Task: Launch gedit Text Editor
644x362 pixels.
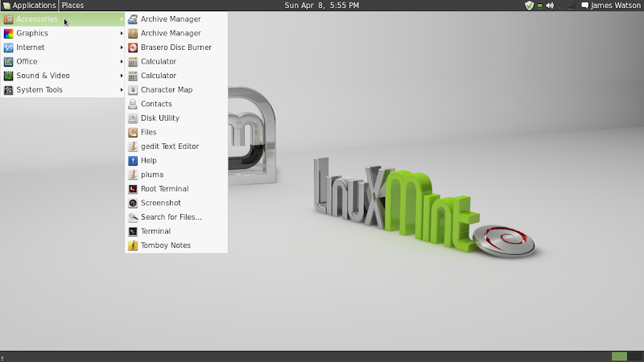Action: coord(176,146)
